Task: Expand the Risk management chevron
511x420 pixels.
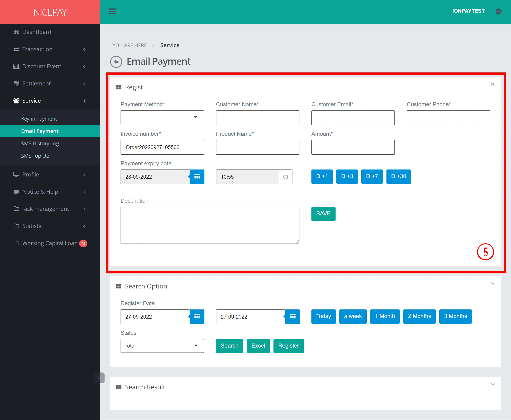Action: (84, 209)
